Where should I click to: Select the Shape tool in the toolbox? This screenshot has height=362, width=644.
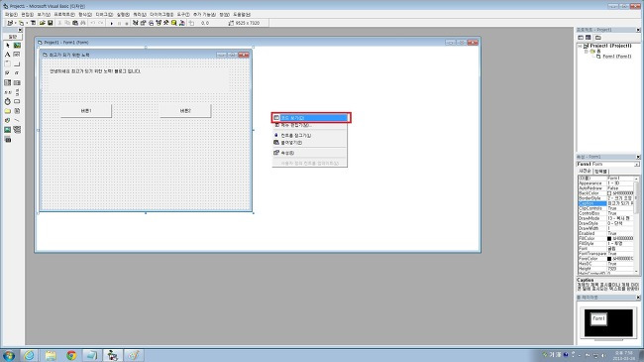tap(7, 120)
